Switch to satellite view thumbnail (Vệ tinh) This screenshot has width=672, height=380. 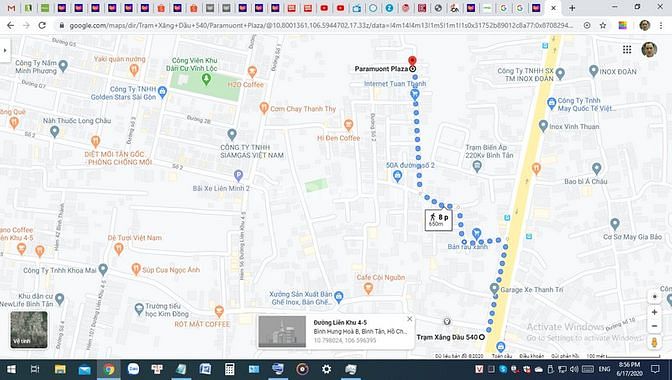tap(29, 329)
